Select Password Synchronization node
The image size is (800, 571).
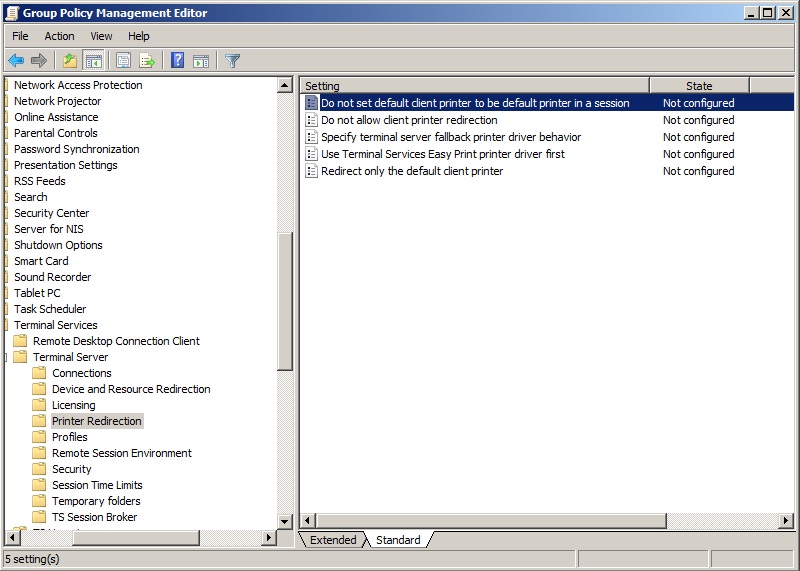point(77,149)
